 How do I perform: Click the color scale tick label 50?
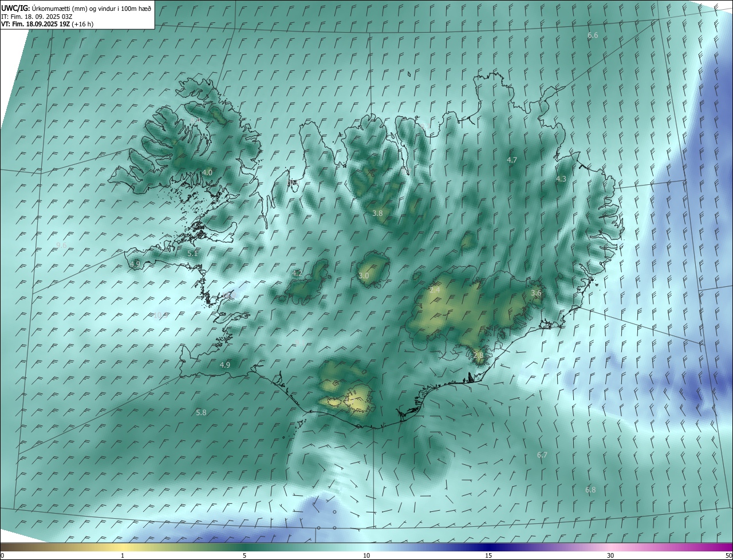(x=728, y=555)
